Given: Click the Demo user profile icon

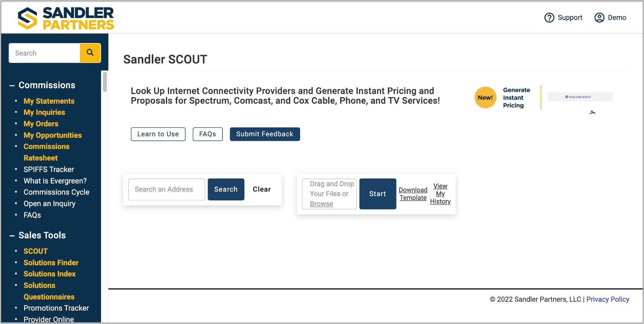Looking at the screenshot, I should 599,18.
